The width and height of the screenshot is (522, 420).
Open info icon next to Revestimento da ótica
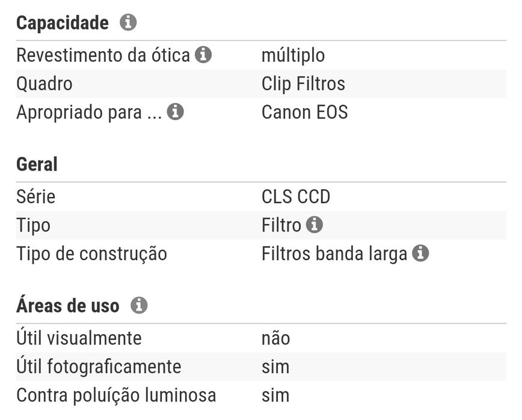(203, 55)
